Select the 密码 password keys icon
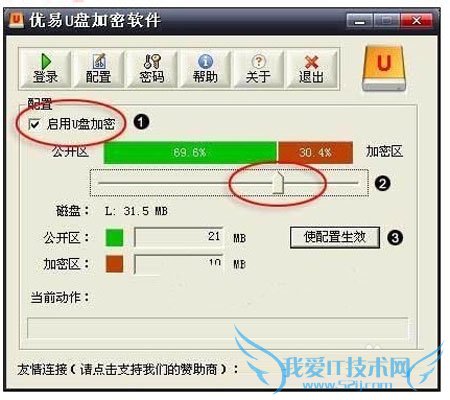450x400 pixels. point(152,62)
